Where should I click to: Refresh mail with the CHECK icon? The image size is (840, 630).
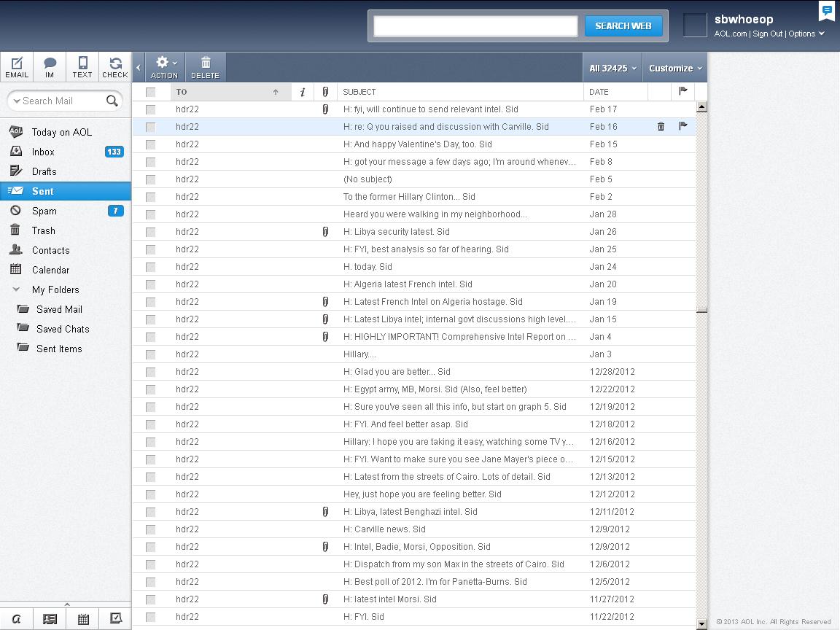(115, 67)
